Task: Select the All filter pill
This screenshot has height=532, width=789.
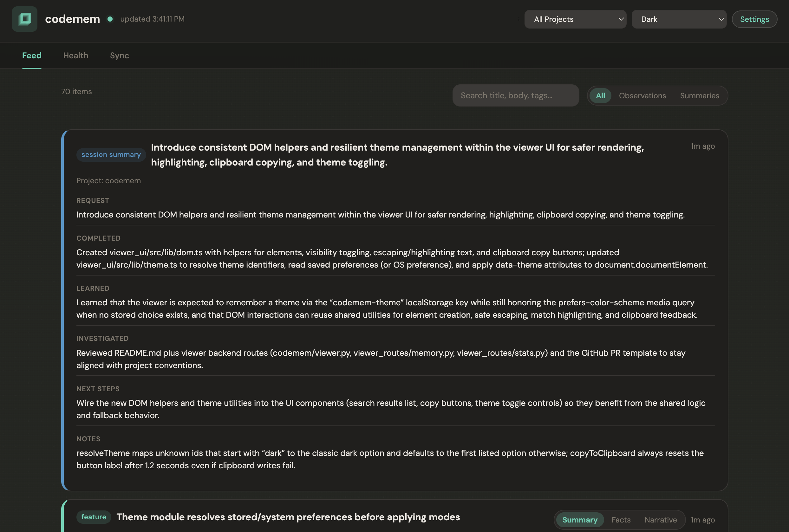Action: click(600, 95)
